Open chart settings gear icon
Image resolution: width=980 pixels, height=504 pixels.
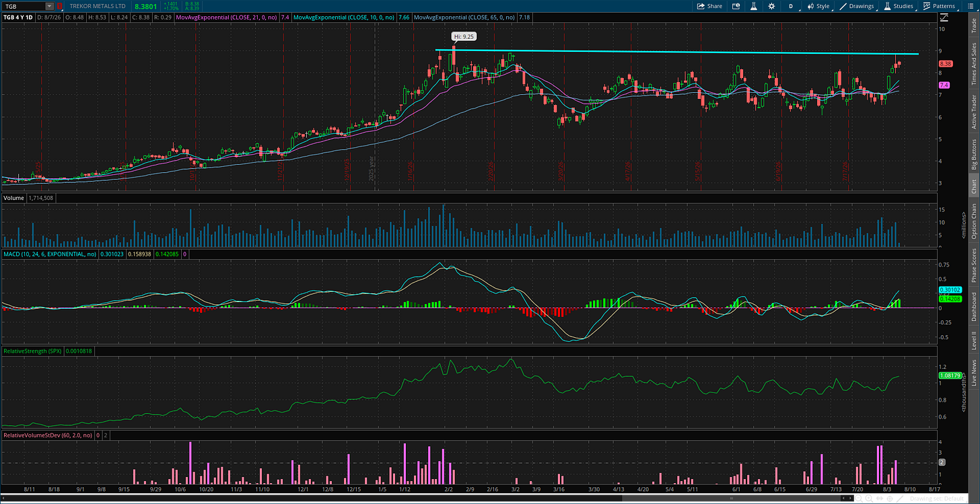coord(771,6)
